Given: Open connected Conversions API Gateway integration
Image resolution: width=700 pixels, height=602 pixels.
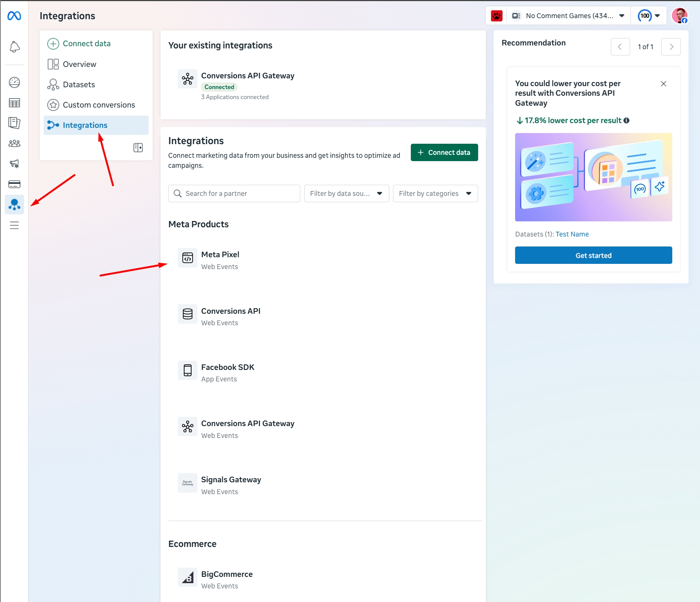Looking at the screenshot, I should [x=247, y=76].
